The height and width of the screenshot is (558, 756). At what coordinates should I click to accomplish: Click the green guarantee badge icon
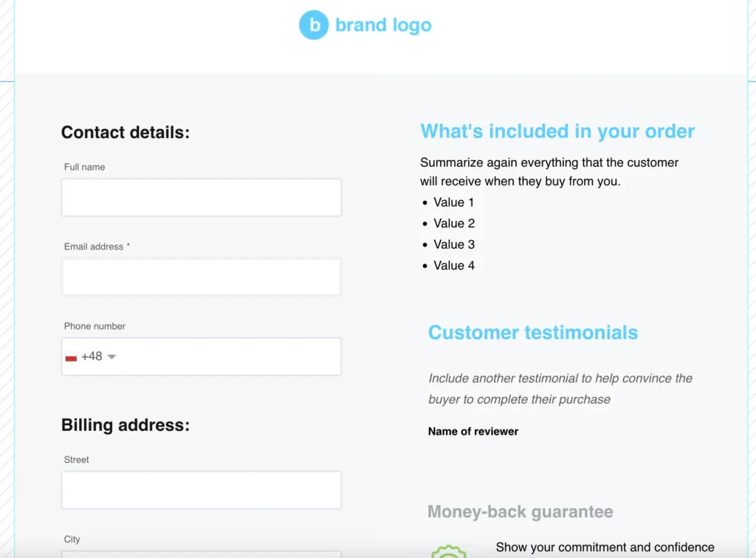[449, 551]
